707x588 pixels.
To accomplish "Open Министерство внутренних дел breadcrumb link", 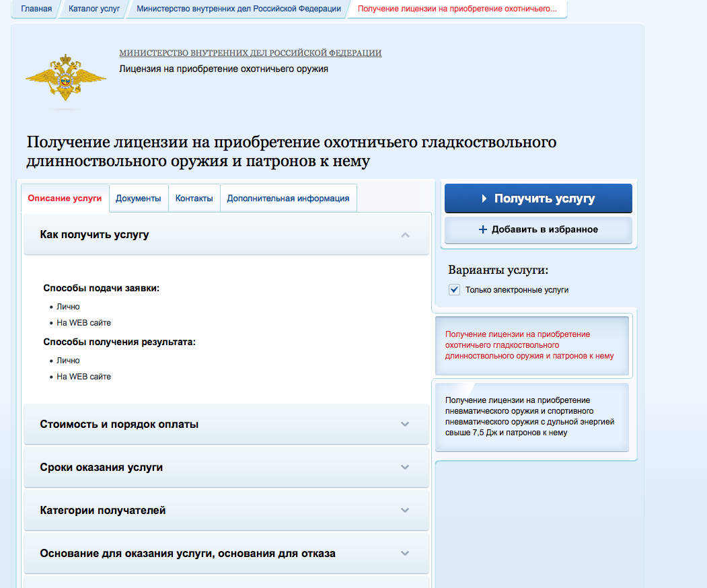I will coord(238,9).
